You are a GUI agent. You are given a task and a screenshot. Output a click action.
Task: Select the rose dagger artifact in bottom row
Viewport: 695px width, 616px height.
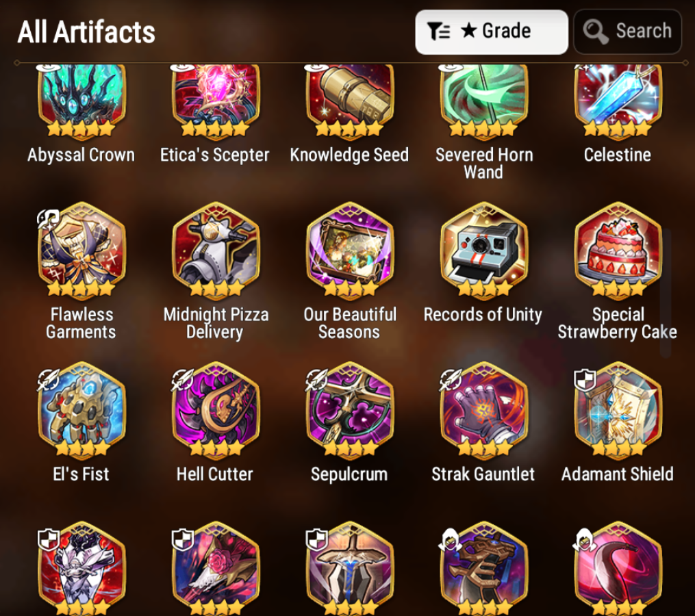click(216, 568)
